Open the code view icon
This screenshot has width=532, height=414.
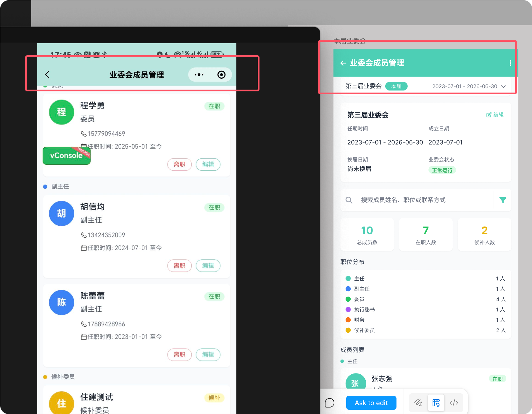[454, 403]
